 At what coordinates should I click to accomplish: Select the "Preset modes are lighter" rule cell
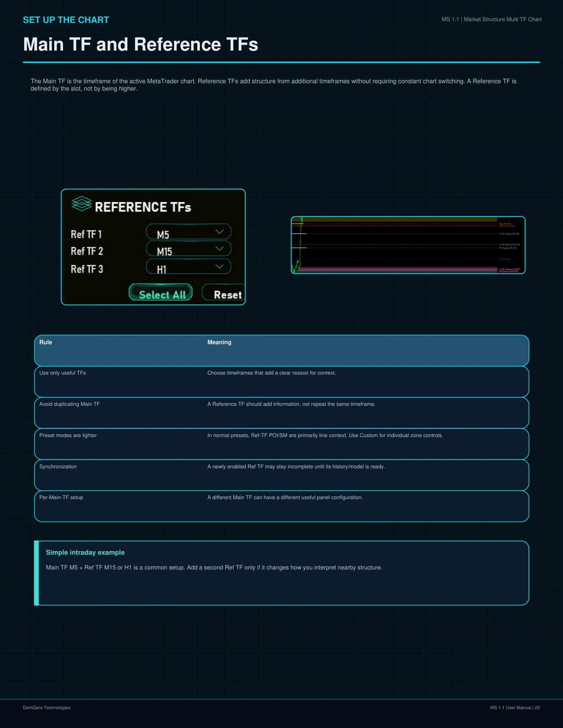click(x=68, y=435)
